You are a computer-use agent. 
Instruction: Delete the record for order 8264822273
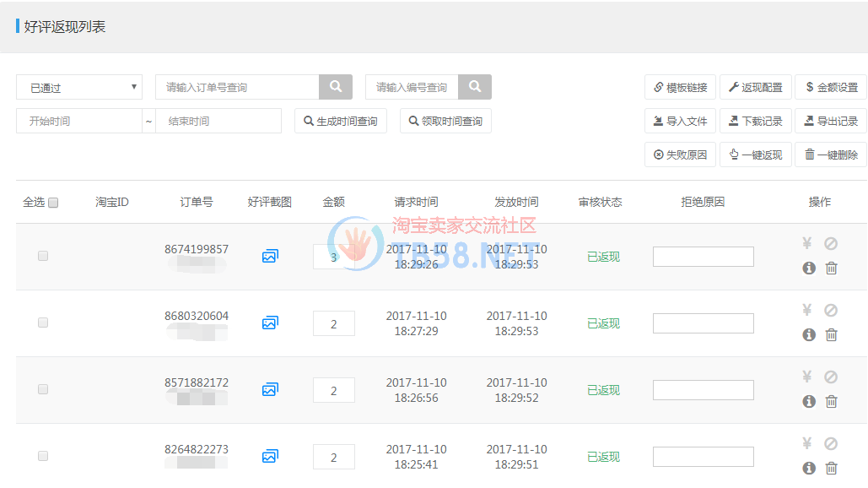click(x=831, y=468)
